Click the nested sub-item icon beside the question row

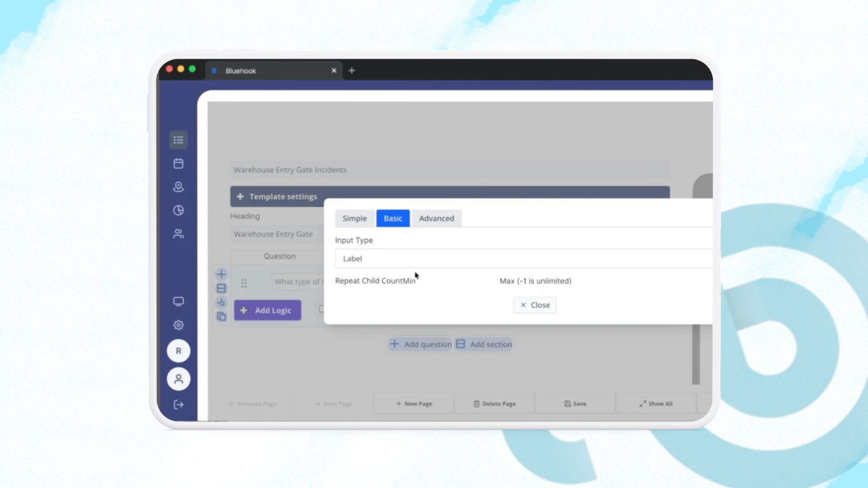tap(221, 302)
